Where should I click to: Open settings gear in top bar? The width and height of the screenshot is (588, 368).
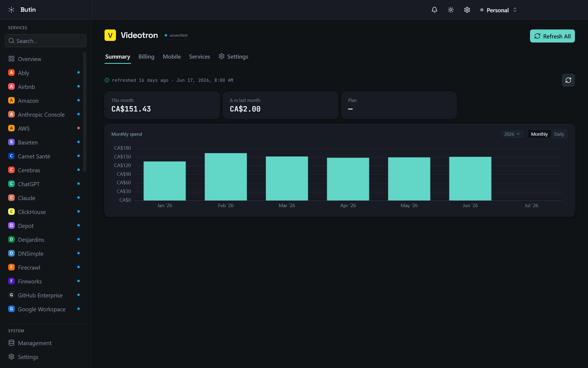point(467,10)
